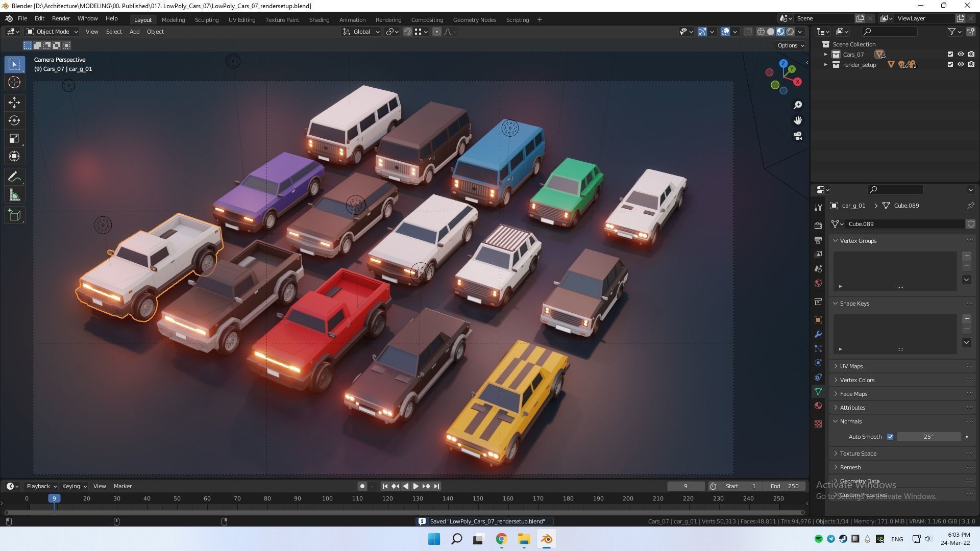Open the Object properties tab
The height and width of the screenshot is (551, 980).
(x=818, y=320)
